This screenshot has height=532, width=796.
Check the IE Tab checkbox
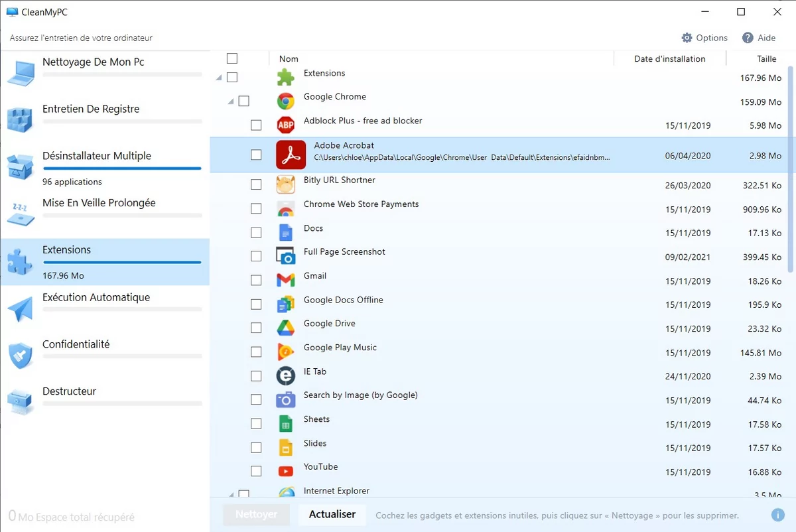coord(256,376)
